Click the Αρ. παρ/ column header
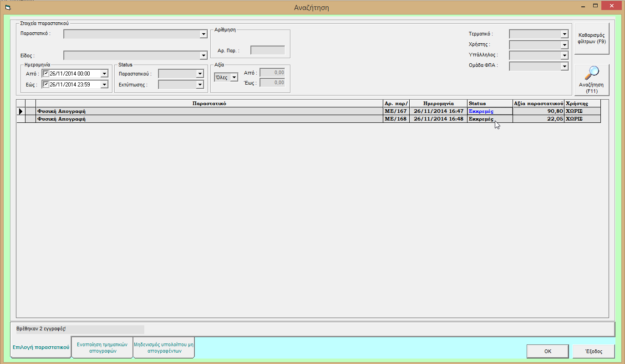Image resolution: width=625 pixels, height=364 pixels. (396, 103)
